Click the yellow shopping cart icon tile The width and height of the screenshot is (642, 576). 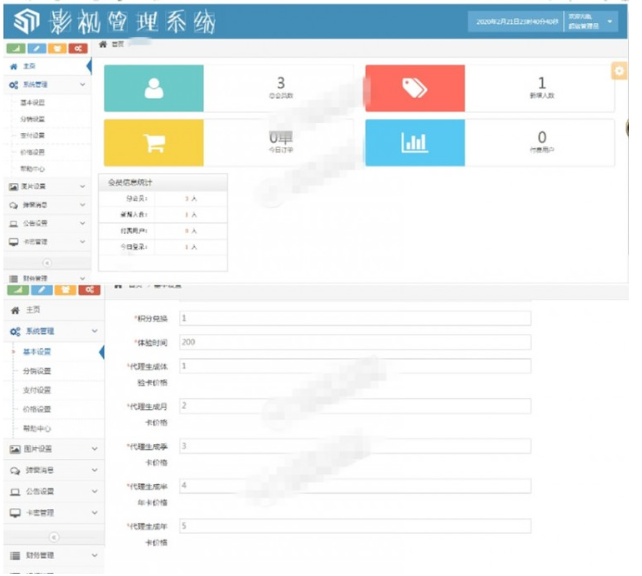pyautogui.click(x=153, y=142)
